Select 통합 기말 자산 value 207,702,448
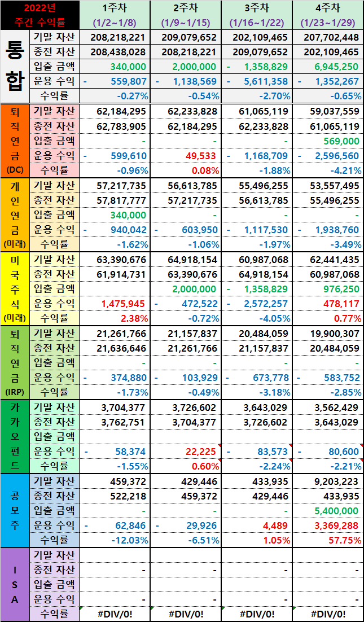Image resolution: width=364 pixels, height=622 pixels. tap(328, 38)
